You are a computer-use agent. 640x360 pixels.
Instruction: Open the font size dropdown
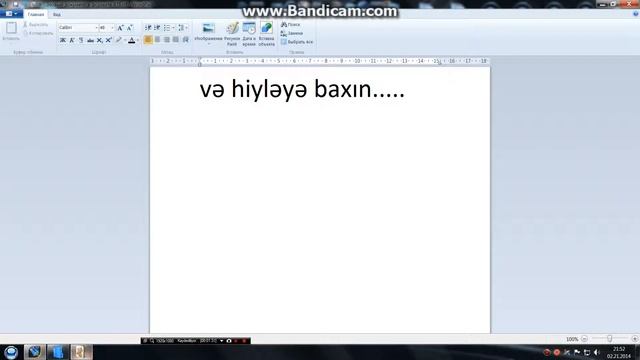click(112, 28)
